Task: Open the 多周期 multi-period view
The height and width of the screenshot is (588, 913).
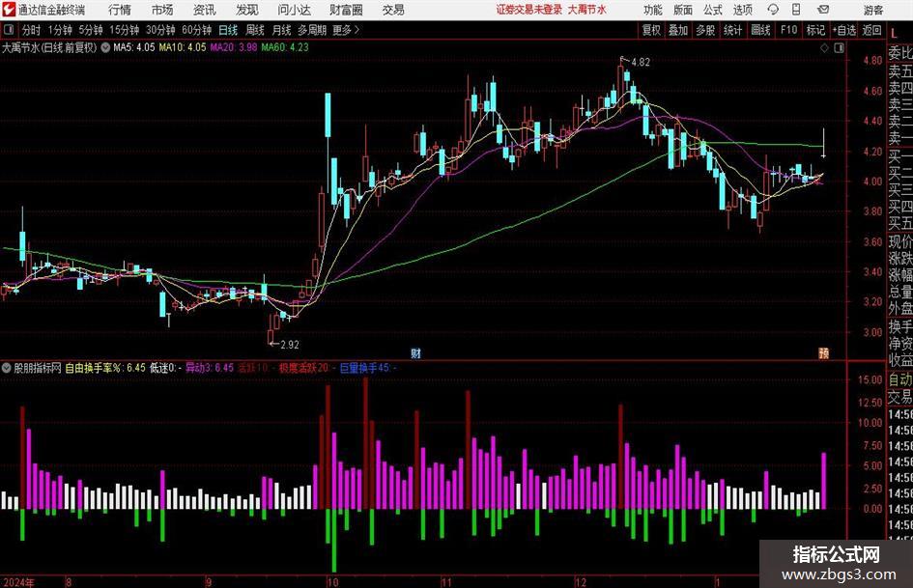Action: pos(311,30)
